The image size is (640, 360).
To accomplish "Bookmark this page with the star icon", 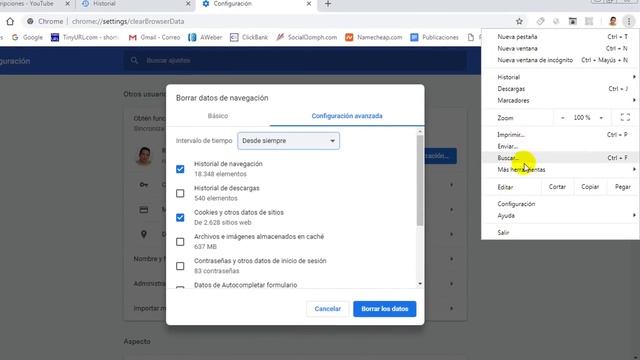I will (x=519, y=21).
